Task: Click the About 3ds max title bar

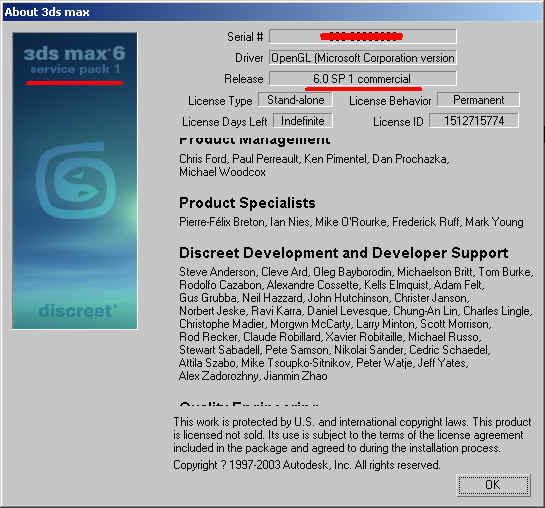Action: point(272,12)
